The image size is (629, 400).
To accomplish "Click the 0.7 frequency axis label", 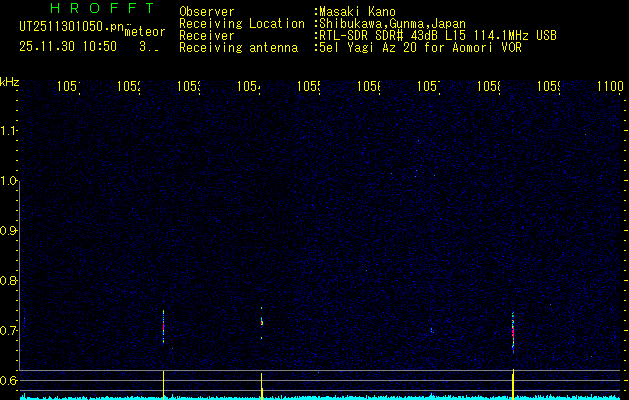I will [x=8, y=331].
